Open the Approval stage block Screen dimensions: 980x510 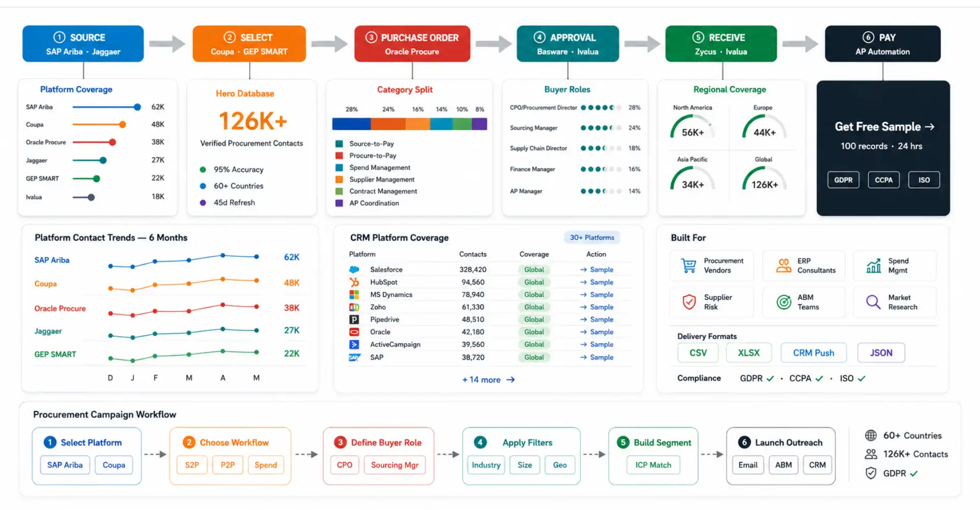tap(568, 44)
